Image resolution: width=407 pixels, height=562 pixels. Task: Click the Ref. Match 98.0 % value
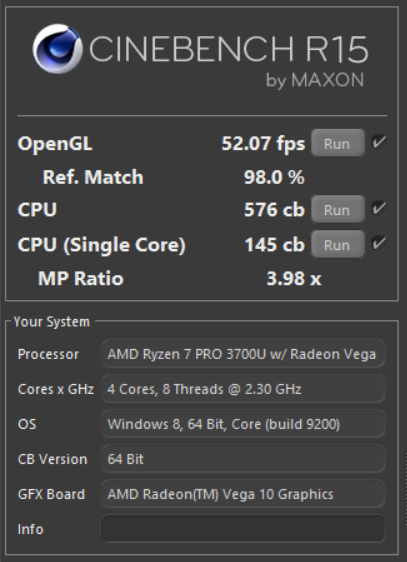274,177
